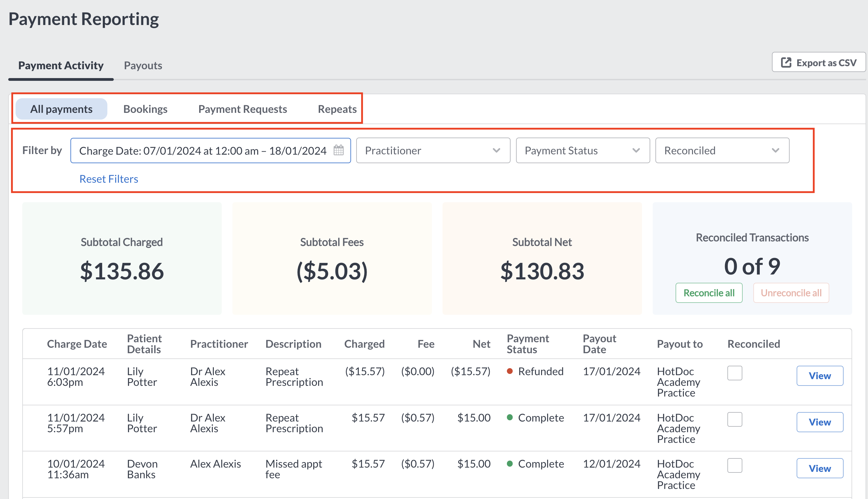The width and height of the screenshot is (868, 499).
Task: Tick reconciled checkbox for Refunded Lily Potter row
Action: (x=734, y=373)
